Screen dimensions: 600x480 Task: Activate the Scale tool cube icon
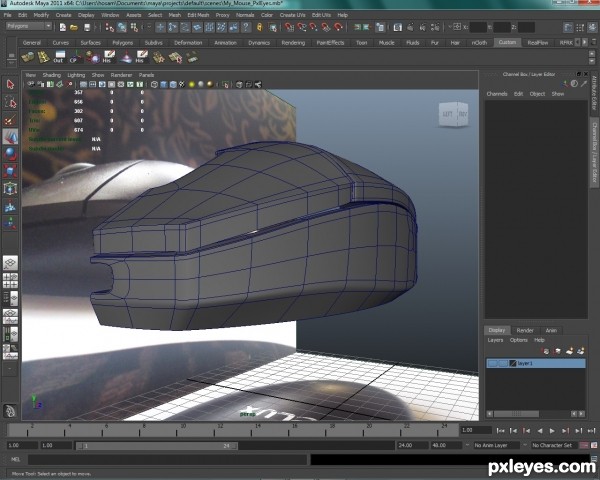point(10,171)
